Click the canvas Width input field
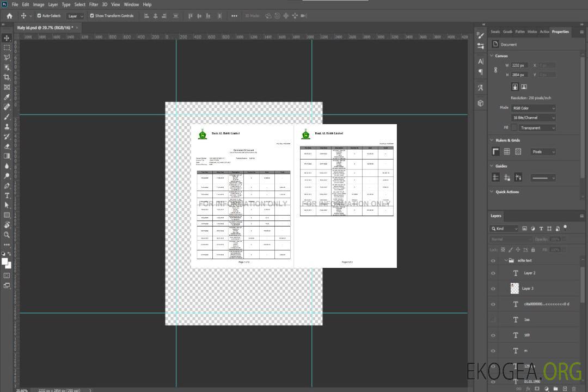Viewport: 588px width, 392px height. [519, 65]
